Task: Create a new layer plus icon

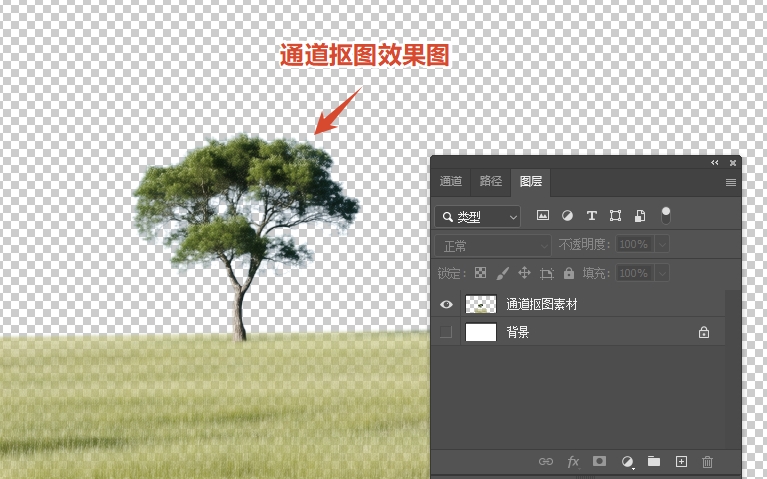Action: pyautogui.click(x=681, y=461)
